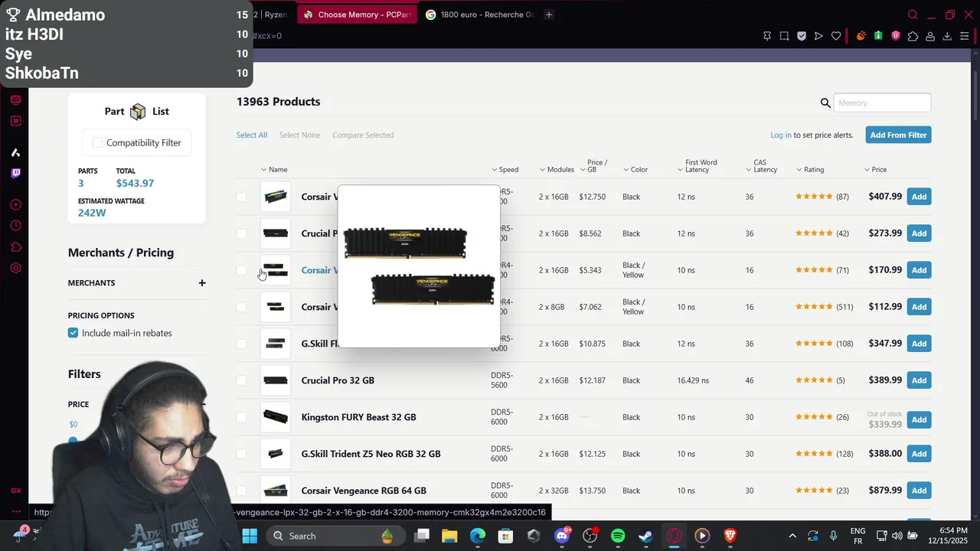
Task: Open the extensions puzzle piece menu
Action: [913, 36]
